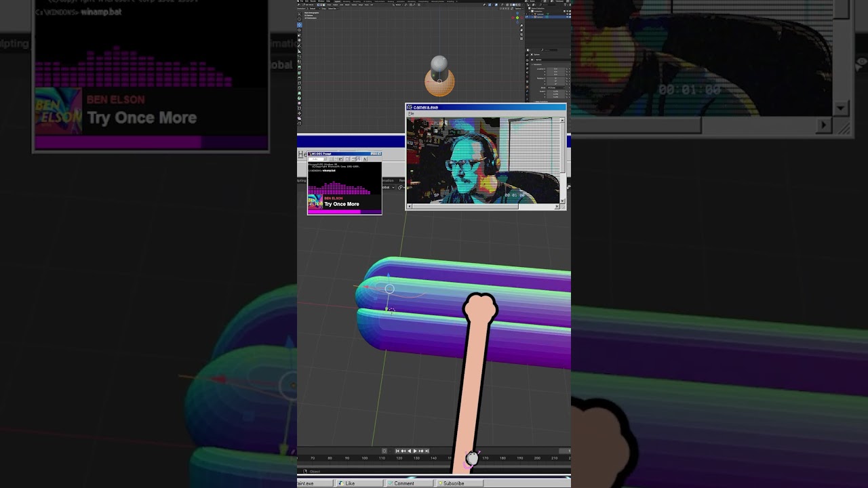This screenshot has height=488, width=868.
Task: Click the Winamp song progress bar
Action: click(x=344, y=211)
